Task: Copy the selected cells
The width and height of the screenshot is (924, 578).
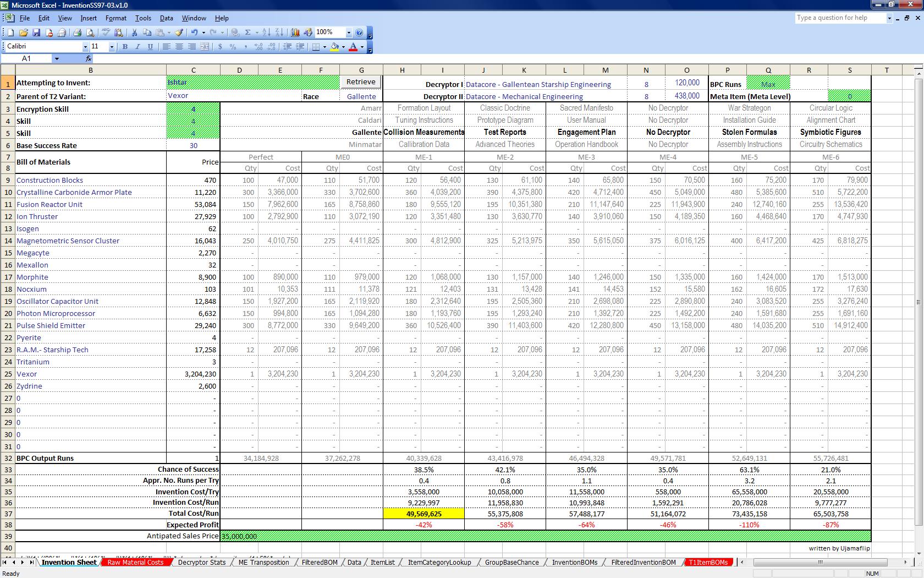Action: click(147, 32)
